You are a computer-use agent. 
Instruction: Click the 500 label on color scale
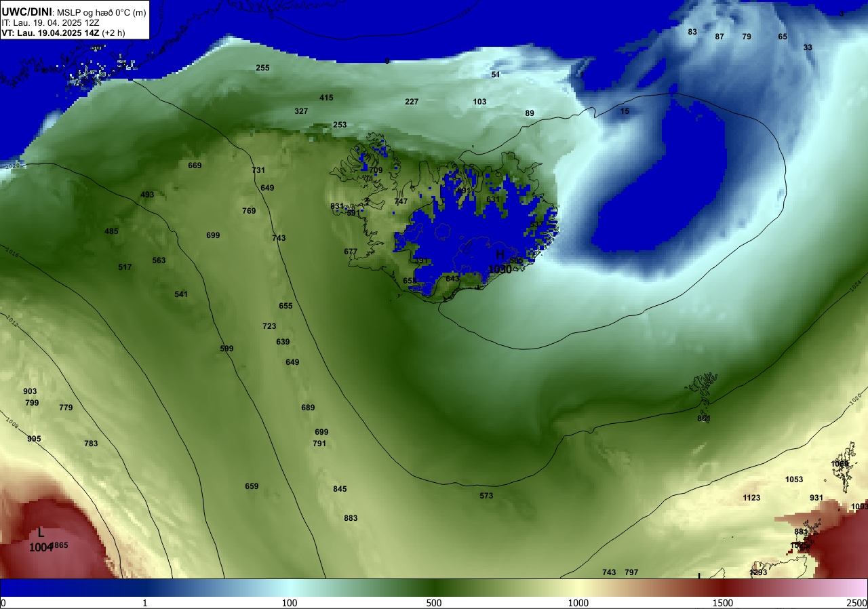point(434,603)
